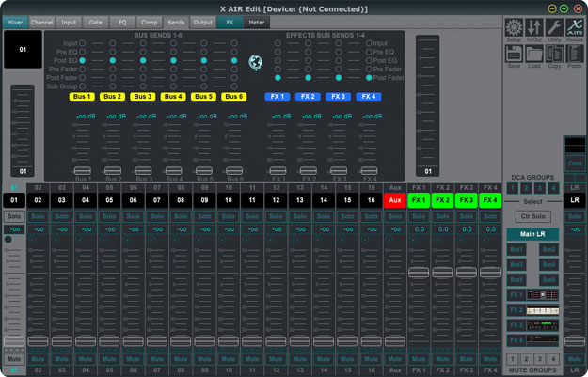This screenshot has height=377, width=588.
Task: Open the In/Out routing icon
Action: point(534,27)
